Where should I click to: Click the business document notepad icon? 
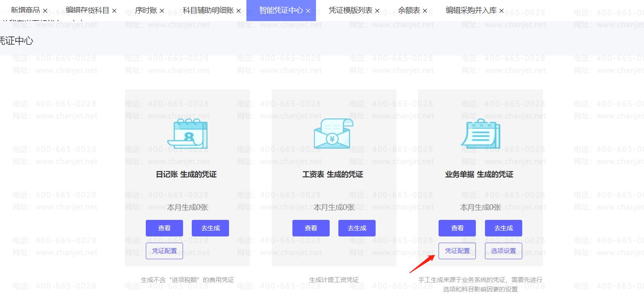coord(480,133)
